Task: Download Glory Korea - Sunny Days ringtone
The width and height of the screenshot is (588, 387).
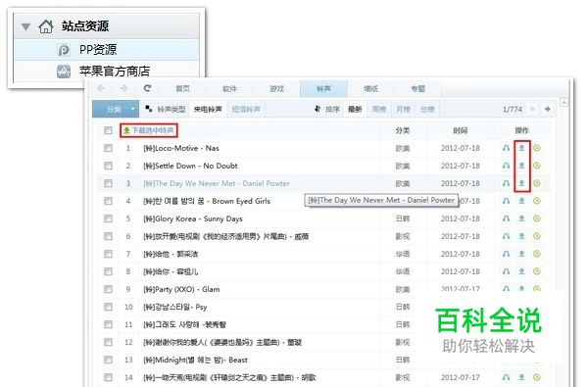Action: click(x=521, y=218)
